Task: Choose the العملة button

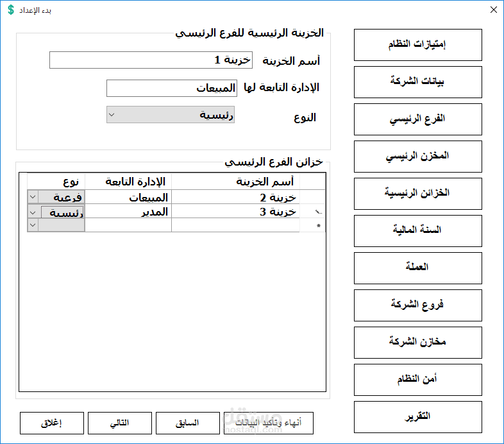Action: pos(418,268)
